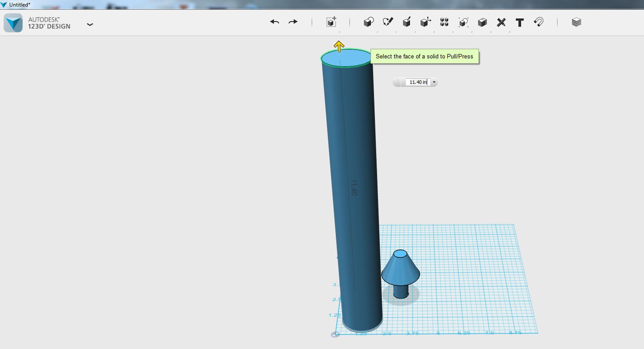This screenshot has height=349, width=644.
Task: Select the Sketch tool
Action: pyautogui.click(x=388, y=22)
